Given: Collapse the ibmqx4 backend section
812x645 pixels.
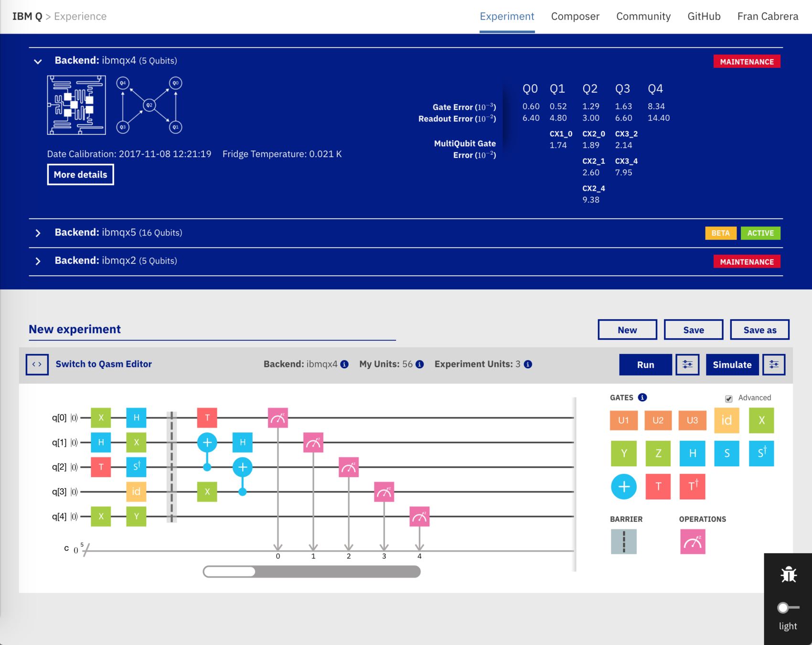Looking at the screenshot, I should tap(38, 61).
